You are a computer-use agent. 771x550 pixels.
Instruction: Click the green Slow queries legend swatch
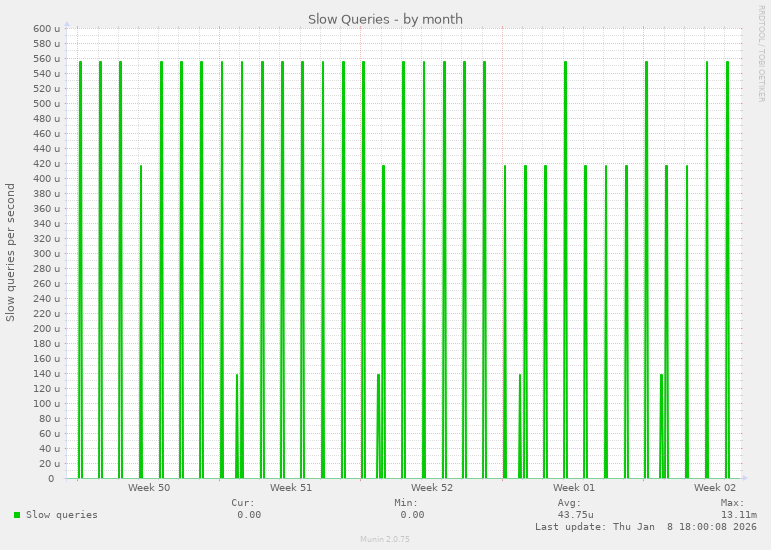click(17, 515)
